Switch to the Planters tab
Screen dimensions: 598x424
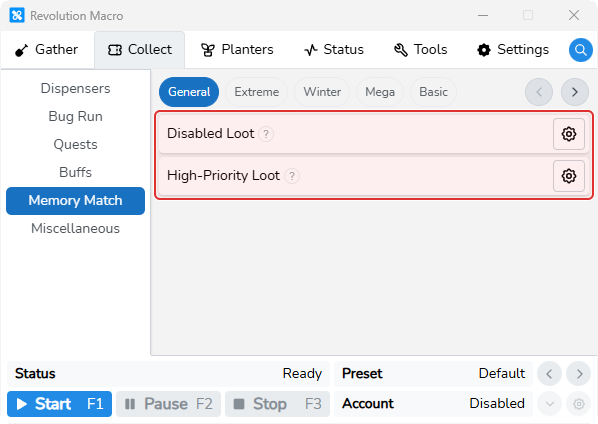(237, 50)
